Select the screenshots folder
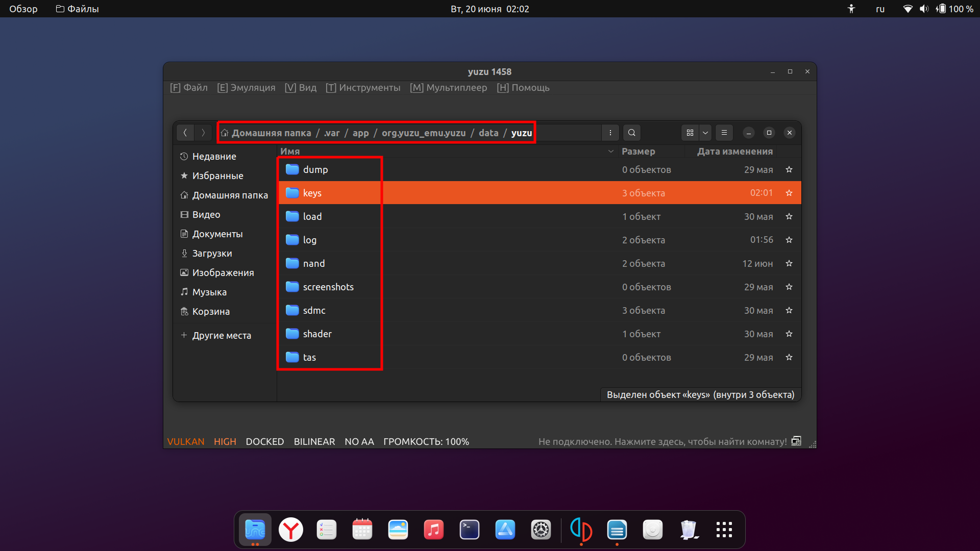The width and height of the screenshot is (980, 551). click(x=539, y=287)
